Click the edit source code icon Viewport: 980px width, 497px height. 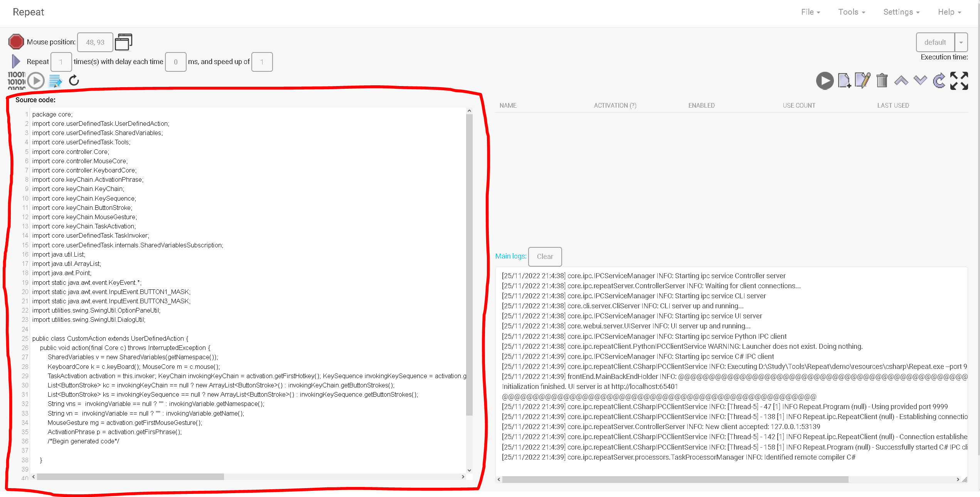56,81
